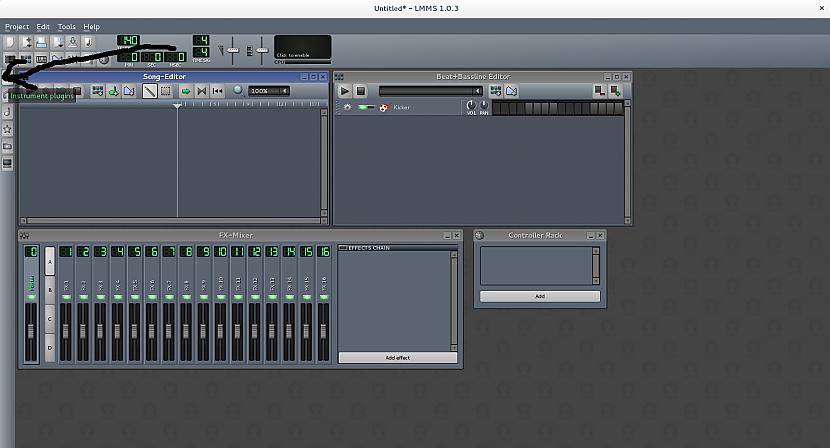This screenshot has height=448, width=830.
Task: Add sample track in Song-Editor
Action: pyautogui.click(x=113, y=91)
